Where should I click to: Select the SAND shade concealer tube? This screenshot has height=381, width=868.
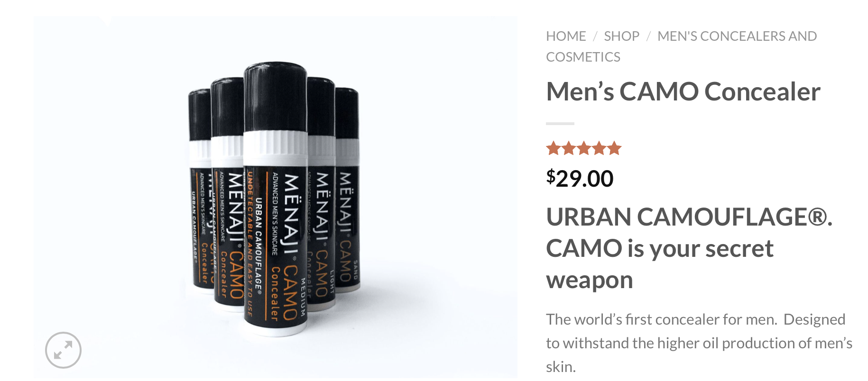pos(348,190)
